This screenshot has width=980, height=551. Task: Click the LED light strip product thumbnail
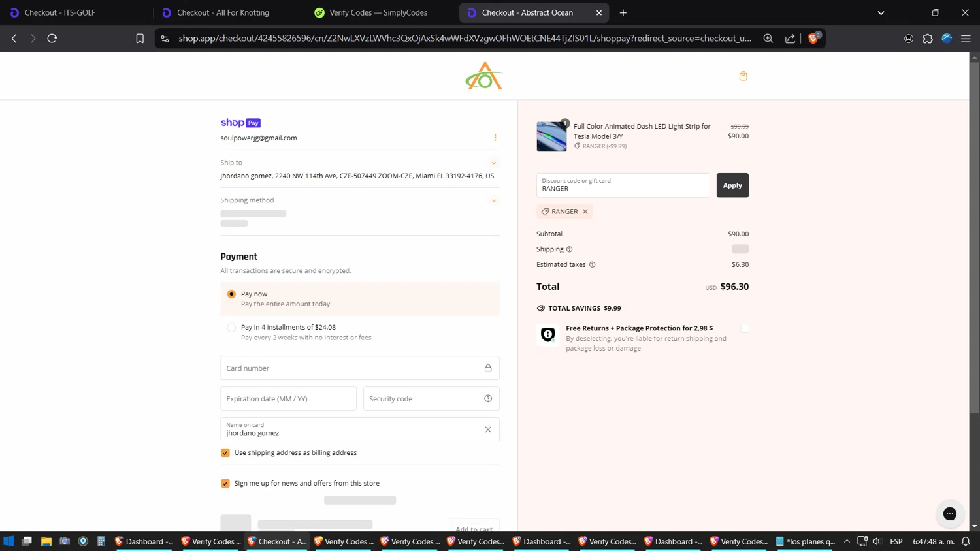click(551, 136)
